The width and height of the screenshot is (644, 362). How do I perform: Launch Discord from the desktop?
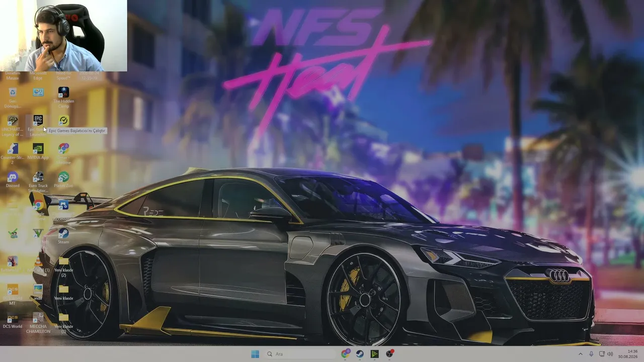click(x=13, y=180)
